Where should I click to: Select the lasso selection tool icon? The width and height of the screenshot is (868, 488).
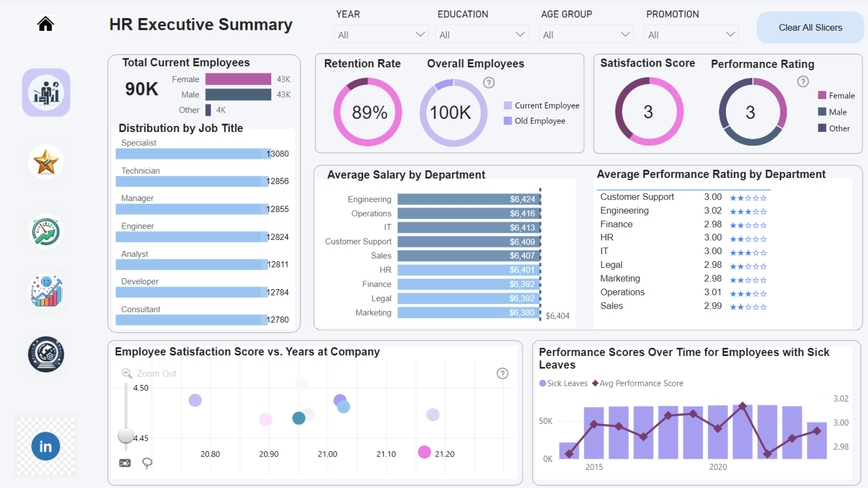pos(147,463)
